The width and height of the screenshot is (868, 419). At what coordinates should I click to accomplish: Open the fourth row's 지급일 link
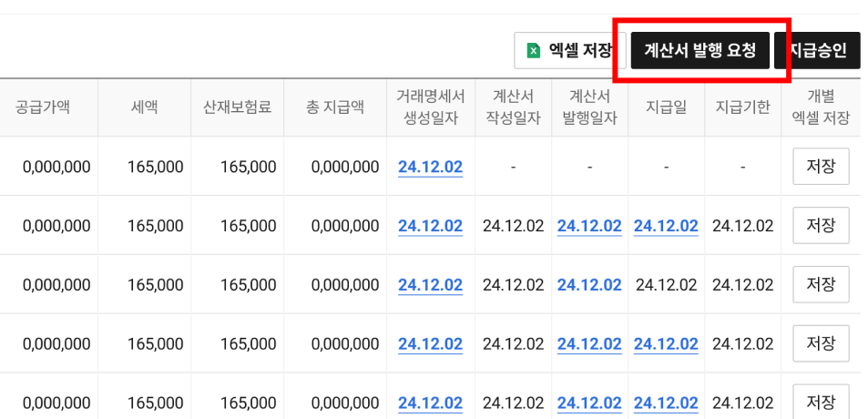click(666, 344)
